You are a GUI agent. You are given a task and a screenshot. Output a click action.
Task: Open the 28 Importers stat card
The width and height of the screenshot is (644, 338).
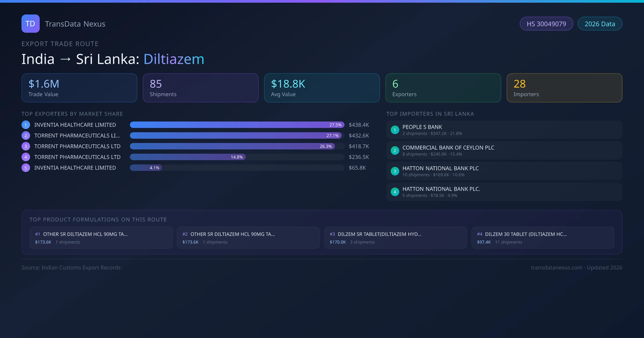pos(564,88)
